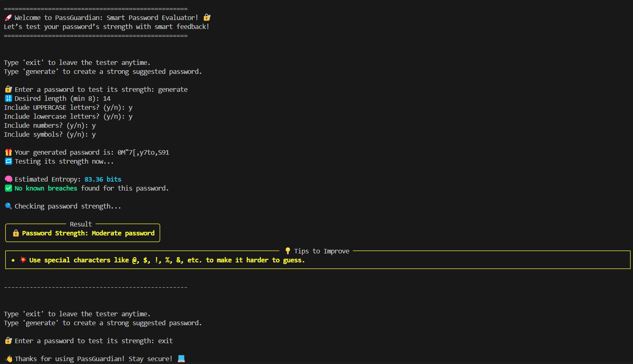Click the lightbulb icon beside Tips to Improve
The width and height of the screenshot is (633, 364).
tap(288, 251)
